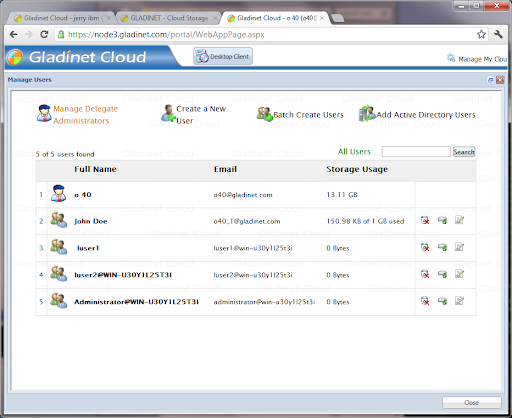The height and width of the screenshot is (418, 512).
Task: Click edit icon in luser2@WIN-U30Y1L25T3I row
Action: tap(460, 274)
